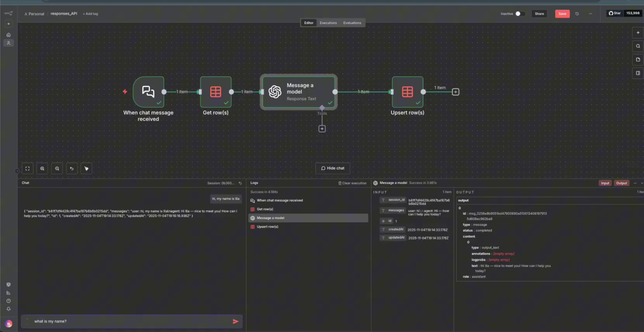Toggle the Inactive workflow switch

[x=520, y=14]
